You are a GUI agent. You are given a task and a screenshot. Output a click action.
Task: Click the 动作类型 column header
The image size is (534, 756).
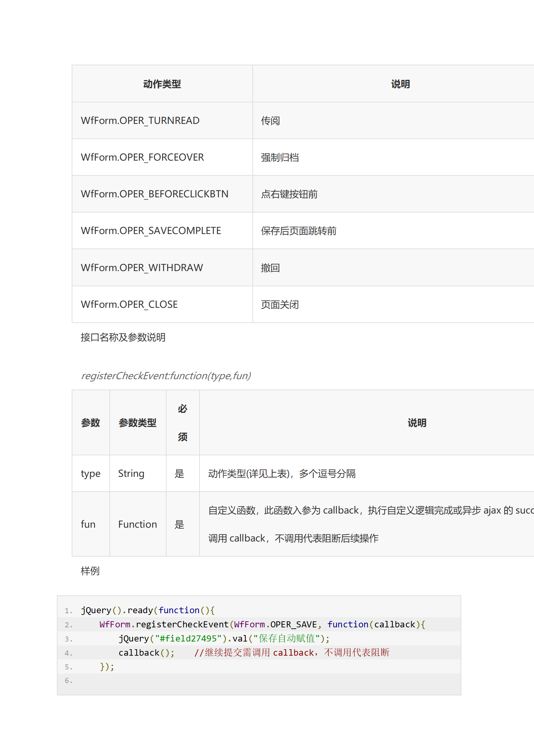[162, 84]
